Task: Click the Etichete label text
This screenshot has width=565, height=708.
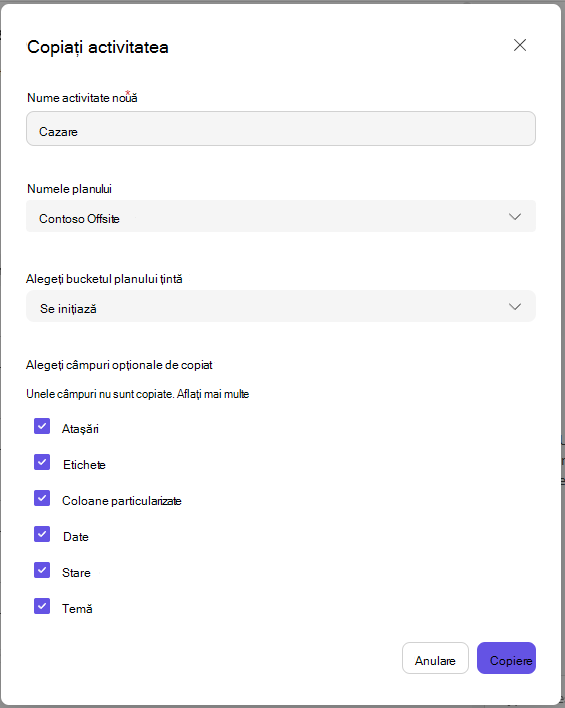Action: [x=84, y=465]
